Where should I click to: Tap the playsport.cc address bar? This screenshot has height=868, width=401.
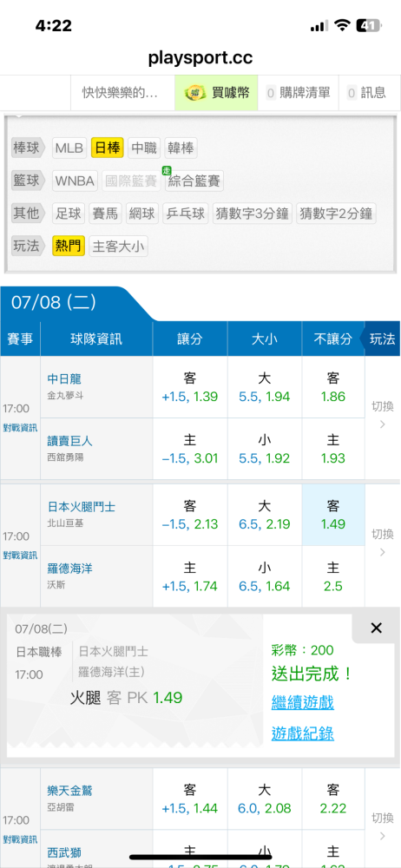coord(200,57)
